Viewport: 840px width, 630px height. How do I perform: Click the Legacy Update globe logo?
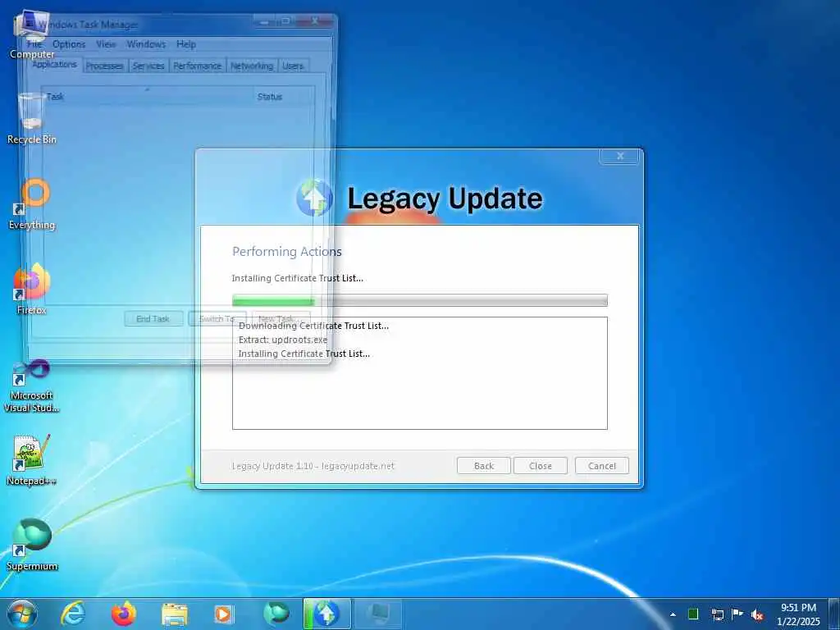(314, 198)
